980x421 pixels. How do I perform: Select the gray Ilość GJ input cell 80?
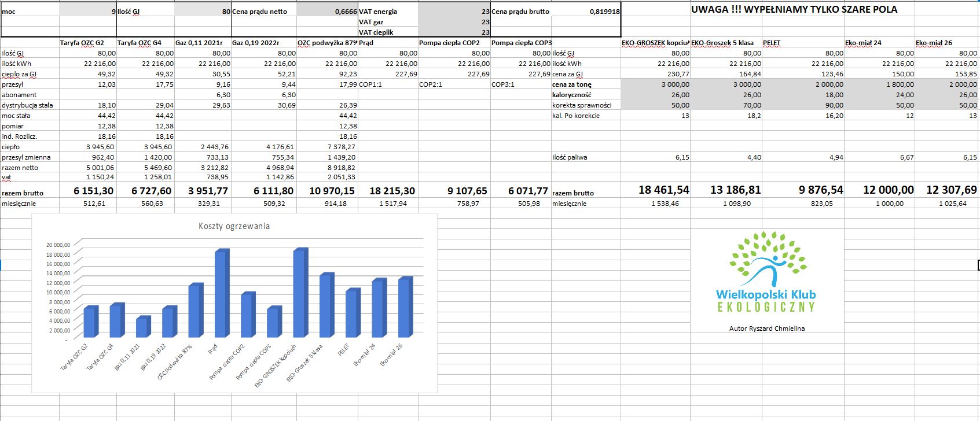point(203,11)
